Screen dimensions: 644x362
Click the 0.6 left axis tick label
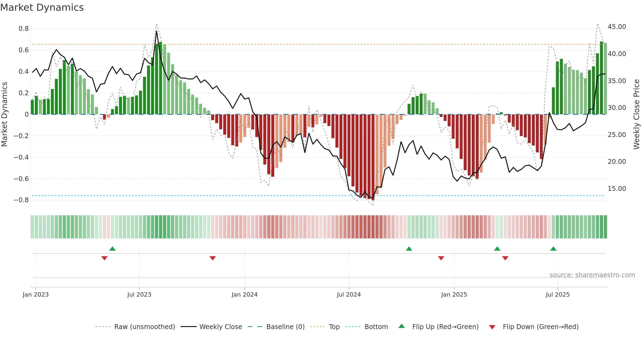[24, 50]
